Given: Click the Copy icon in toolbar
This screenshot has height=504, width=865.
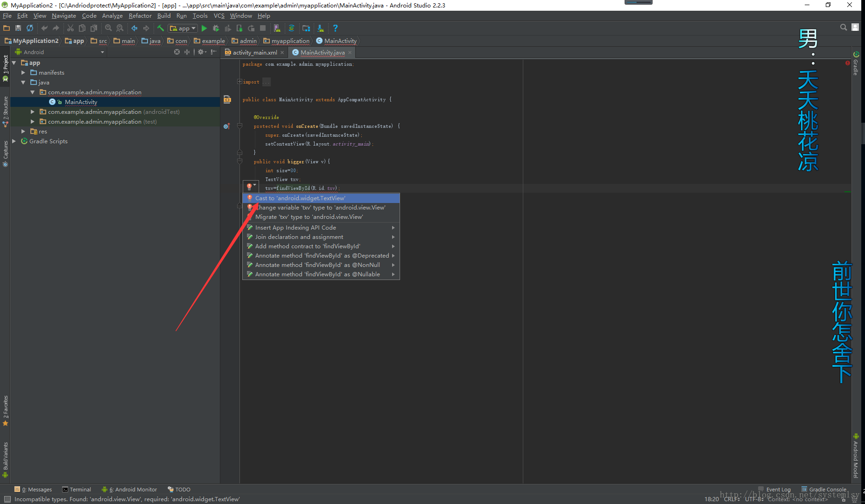Looking at the screenshot, I should tap(82, 28).
